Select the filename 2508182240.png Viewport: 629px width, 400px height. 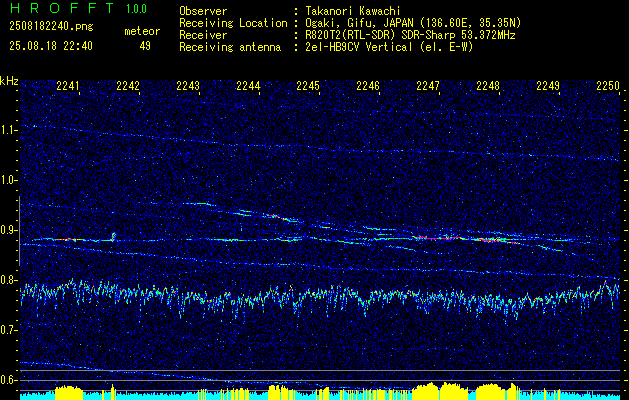(51, 27)
